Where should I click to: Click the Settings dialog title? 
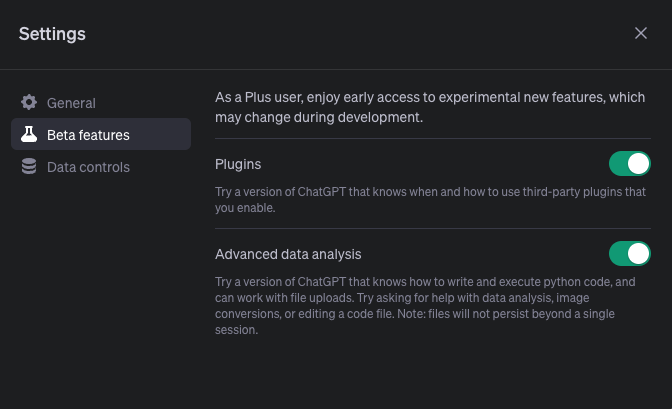(x=52, y=34)
